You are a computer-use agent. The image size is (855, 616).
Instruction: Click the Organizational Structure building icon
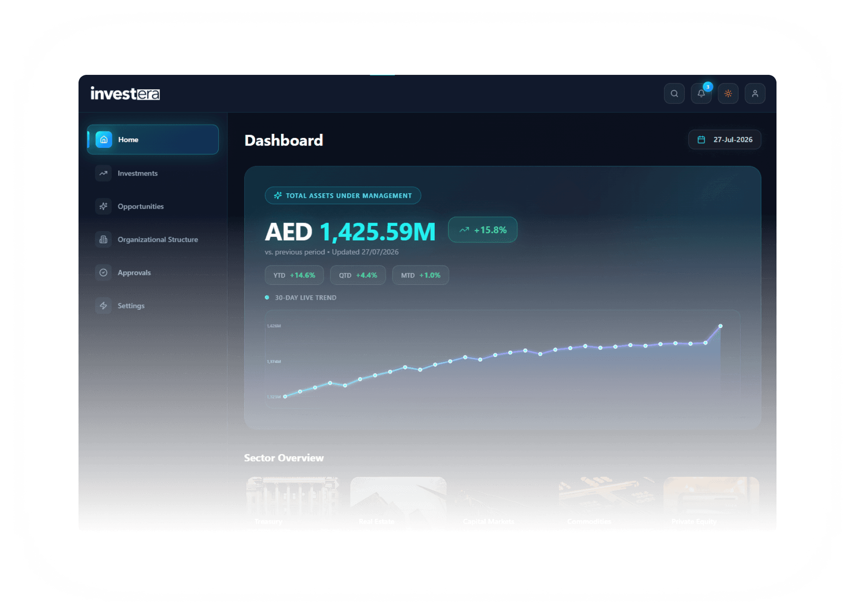pyautogui.click(x=103, y=240)
